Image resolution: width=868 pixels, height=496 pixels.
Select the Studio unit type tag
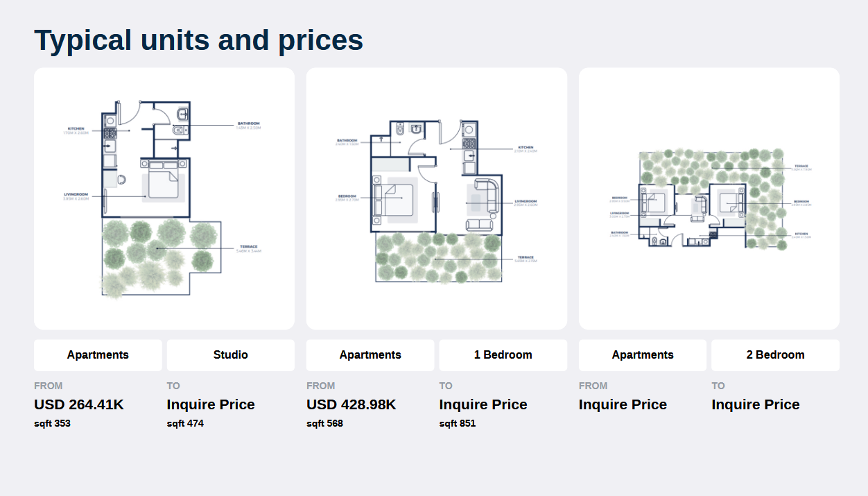point(231,355)
